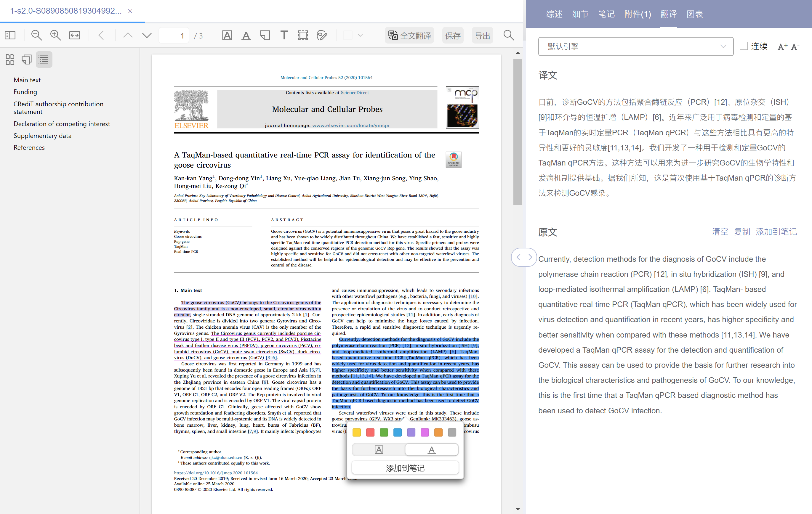Choose underline style in selection popup

[x=432, y=450]
